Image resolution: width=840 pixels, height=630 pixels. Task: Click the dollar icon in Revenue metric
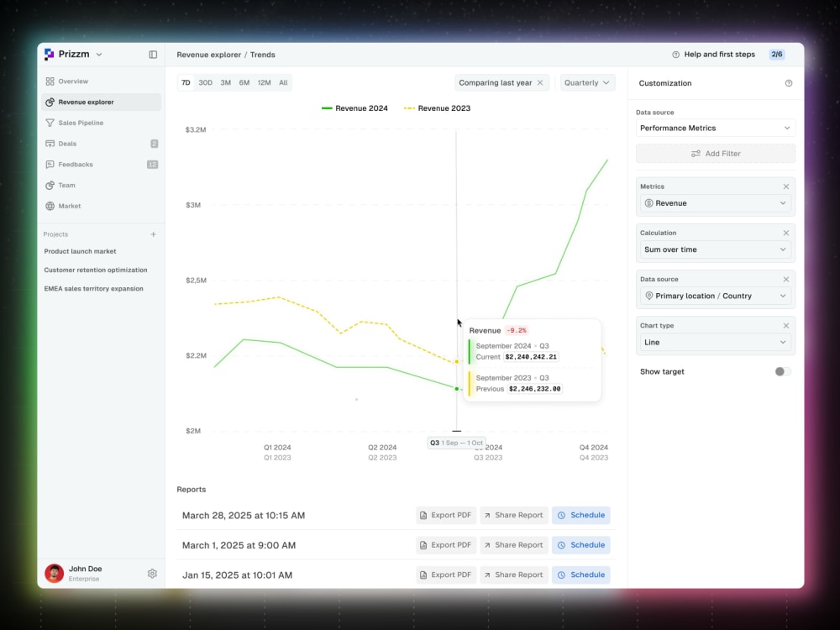[648, 203]
